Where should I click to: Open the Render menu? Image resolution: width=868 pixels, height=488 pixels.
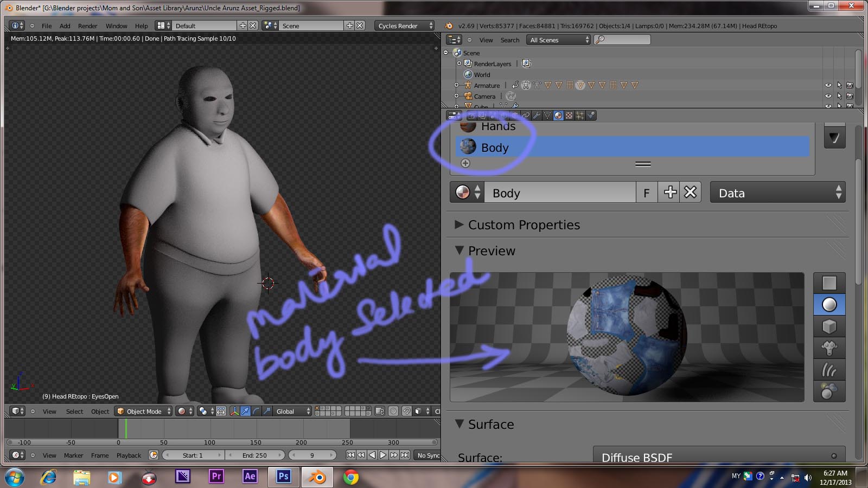tap(87, 25)
